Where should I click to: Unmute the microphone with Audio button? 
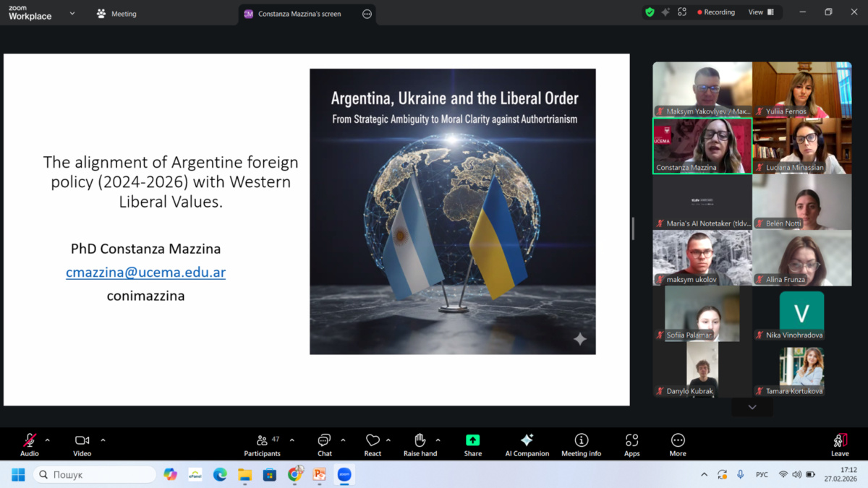point(30,445)
